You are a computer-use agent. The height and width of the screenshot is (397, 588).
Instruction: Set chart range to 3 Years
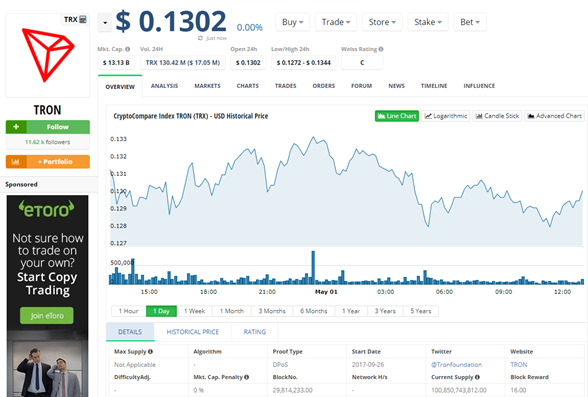click(x=385, y=311)
